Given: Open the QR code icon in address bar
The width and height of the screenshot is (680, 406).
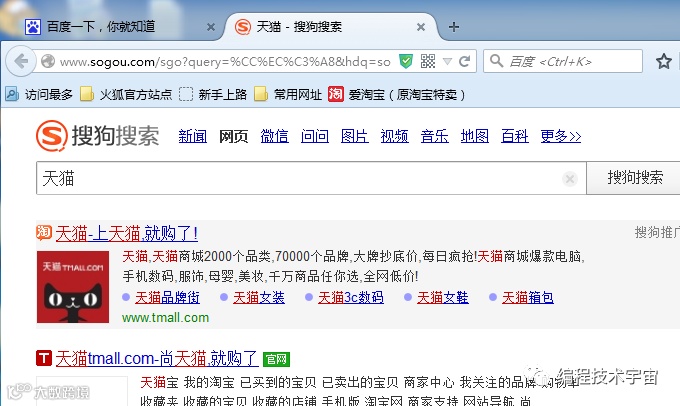Looking at the screenshot, I should point(428,61).
